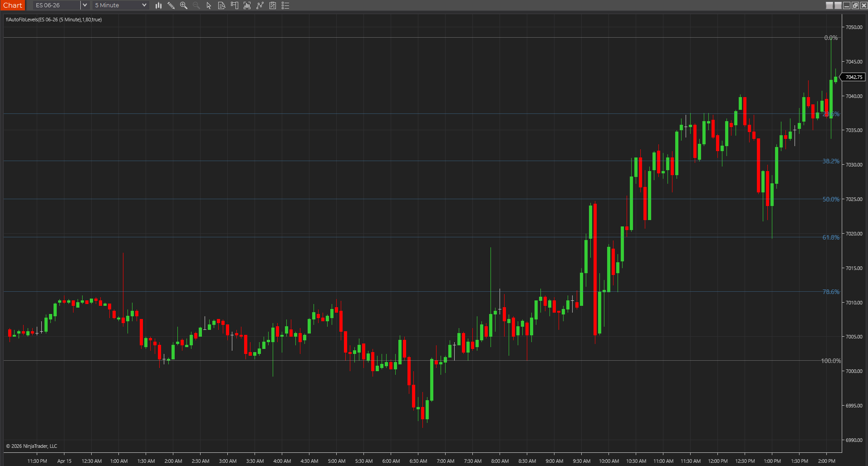Activate the Zoom In tool
868x466 pixels.
click(184, 5)
